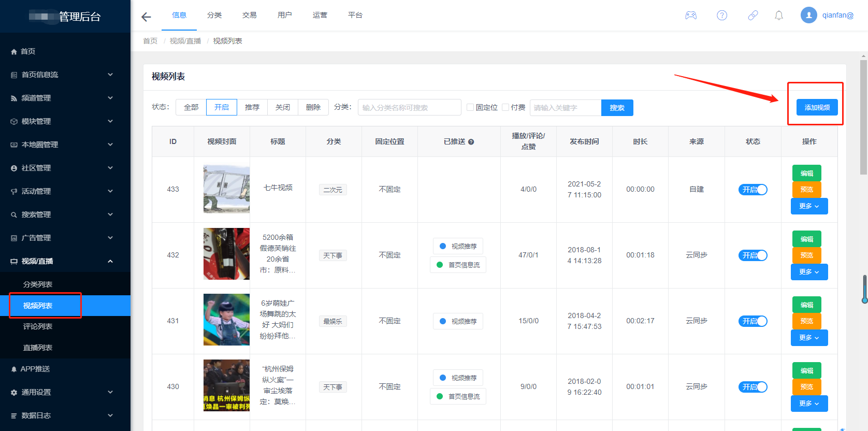The image size is (868, 431).
Task: Focus the 请输入关键字 keyword field
Action: pos(566,107)
